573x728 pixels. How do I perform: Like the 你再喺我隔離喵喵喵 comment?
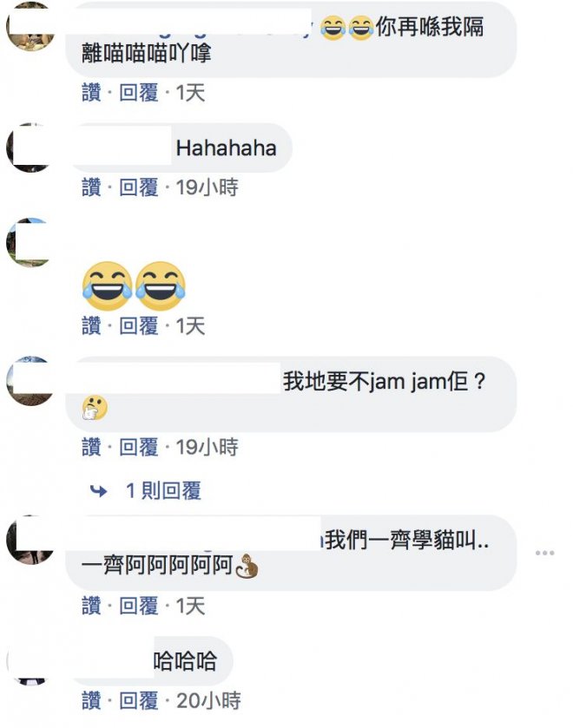point(91,93)
